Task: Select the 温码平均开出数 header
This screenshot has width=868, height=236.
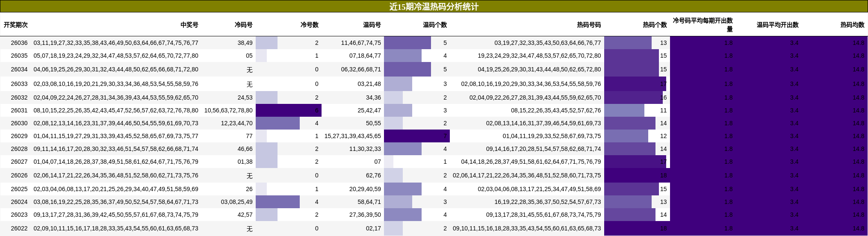Action: click(778, 25)
